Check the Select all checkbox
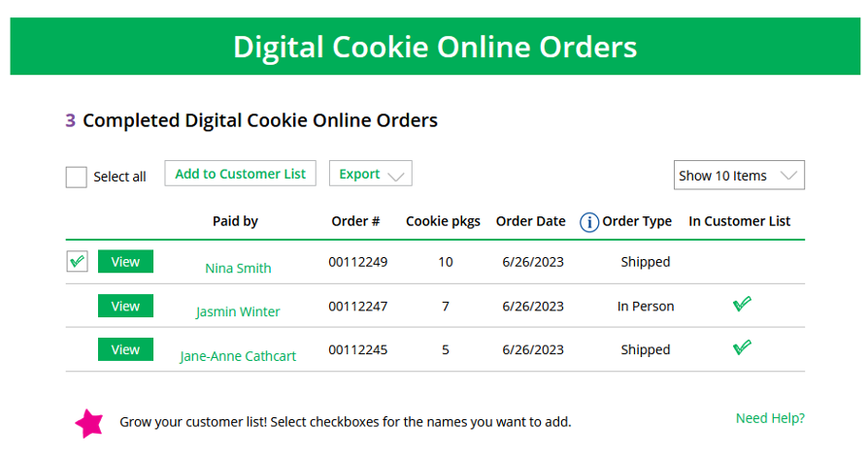This screenshot has width=868, height=458. pos(77,178)
